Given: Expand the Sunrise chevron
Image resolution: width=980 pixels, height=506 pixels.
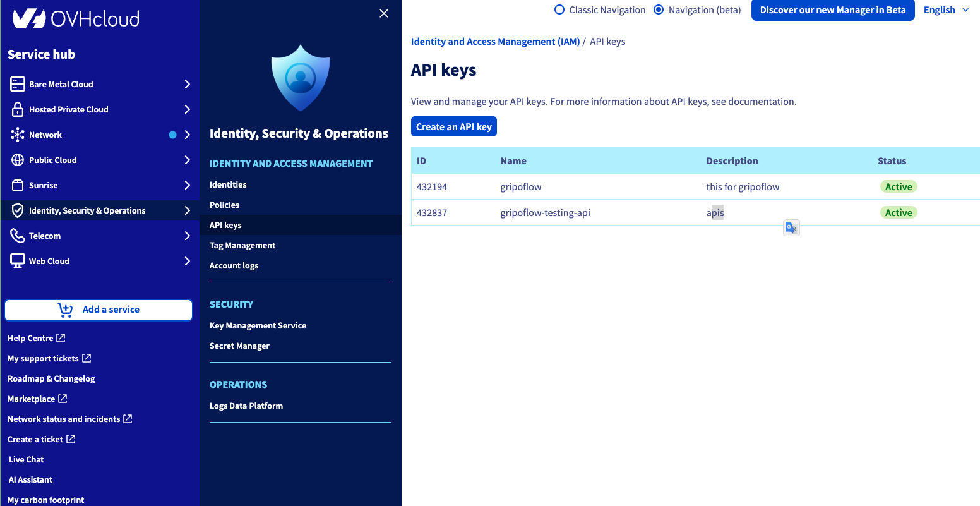Looking at the screenshot, I should point(187,185).
